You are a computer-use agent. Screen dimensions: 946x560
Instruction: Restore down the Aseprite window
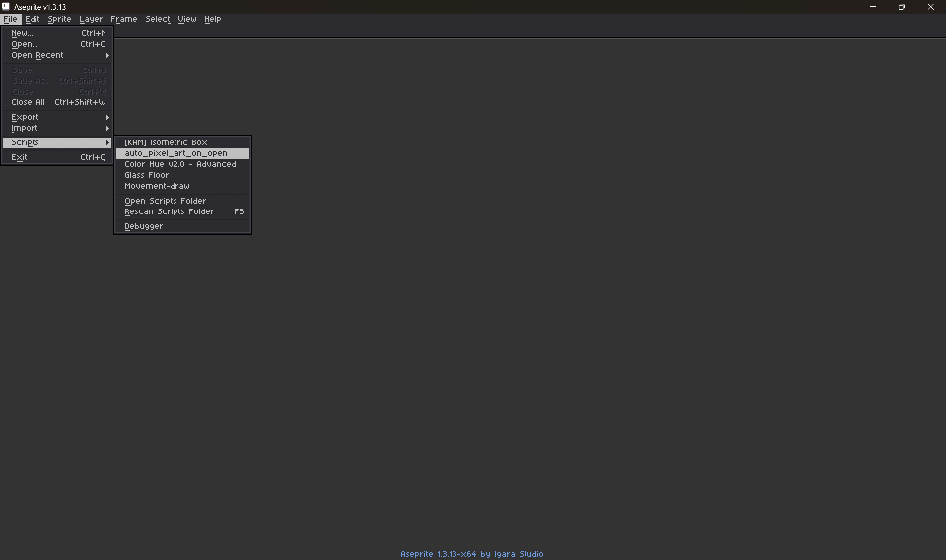pos(901,7)
